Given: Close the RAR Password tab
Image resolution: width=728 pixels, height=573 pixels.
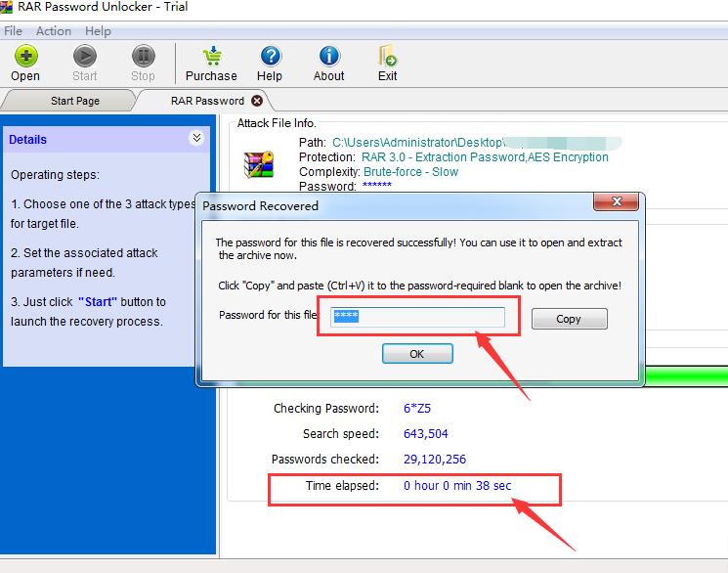Looking at the screenshot, I should pos(257,101).
